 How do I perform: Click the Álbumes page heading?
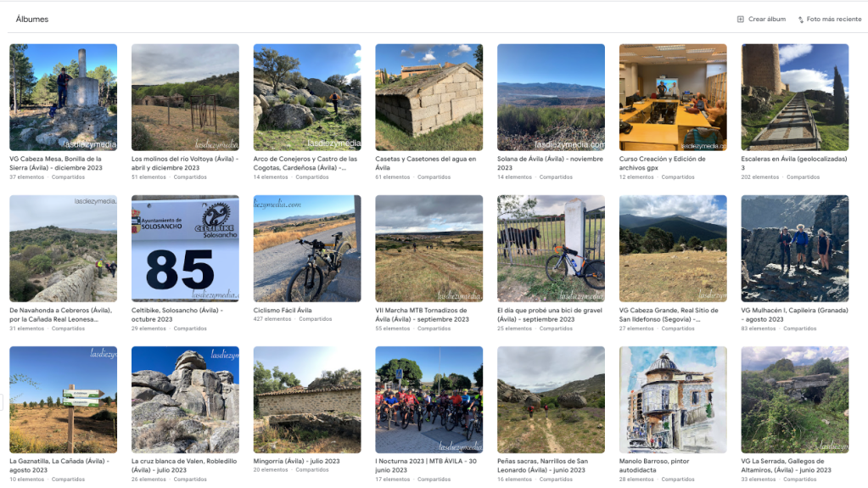[x=32, y=19]
